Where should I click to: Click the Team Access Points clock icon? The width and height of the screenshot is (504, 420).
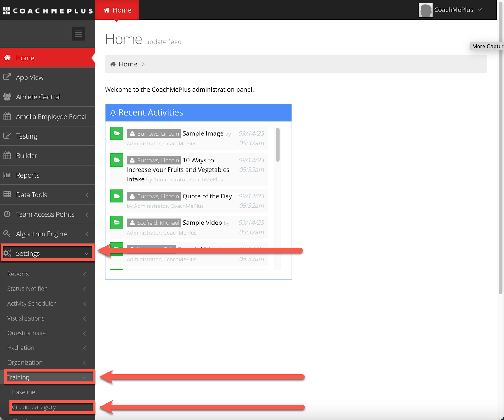pyautogui.click(x=7, y=214)
